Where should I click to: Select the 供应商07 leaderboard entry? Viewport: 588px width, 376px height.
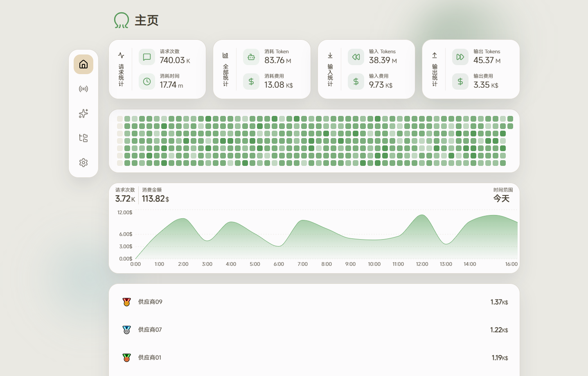tap(150, 330)
